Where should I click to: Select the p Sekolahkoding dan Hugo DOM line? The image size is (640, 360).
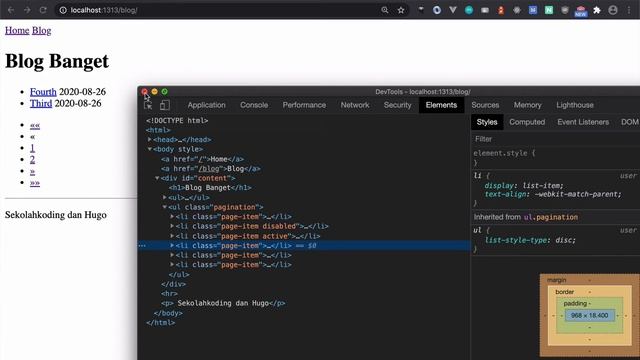223,303
